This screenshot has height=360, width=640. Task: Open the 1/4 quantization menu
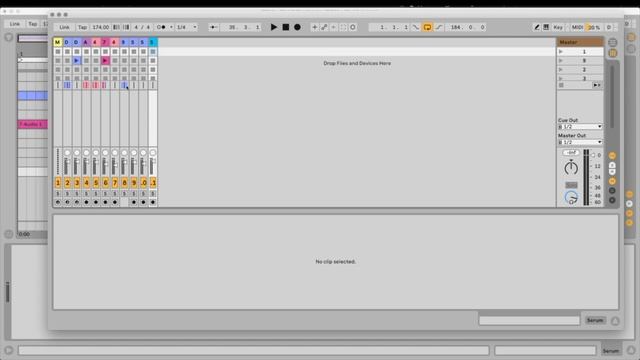coord(187,27)
